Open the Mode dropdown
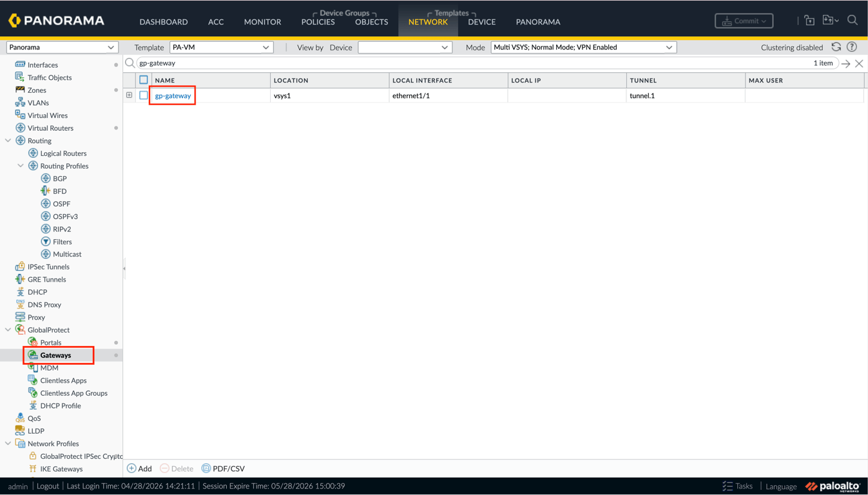Image resolution: width=868 pixels, height=495 pixels. [x=584, y=47]
